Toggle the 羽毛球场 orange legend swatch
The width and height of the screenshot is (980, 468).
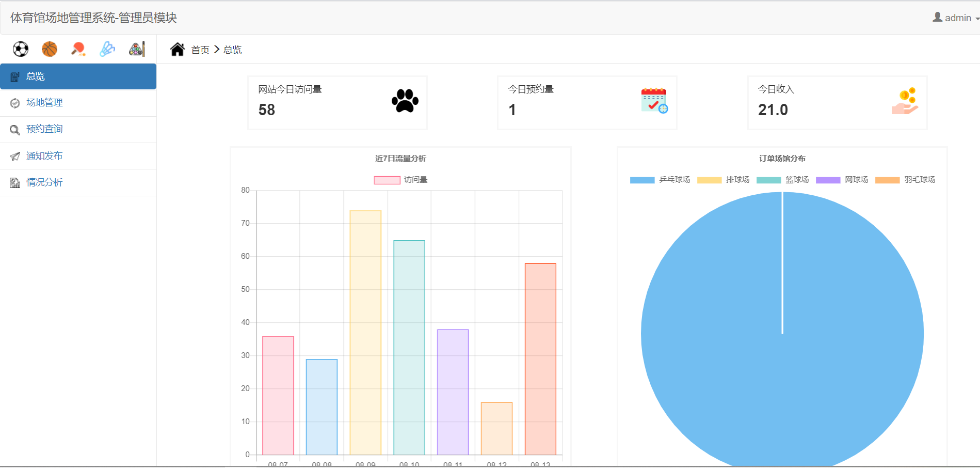point(888,180)
